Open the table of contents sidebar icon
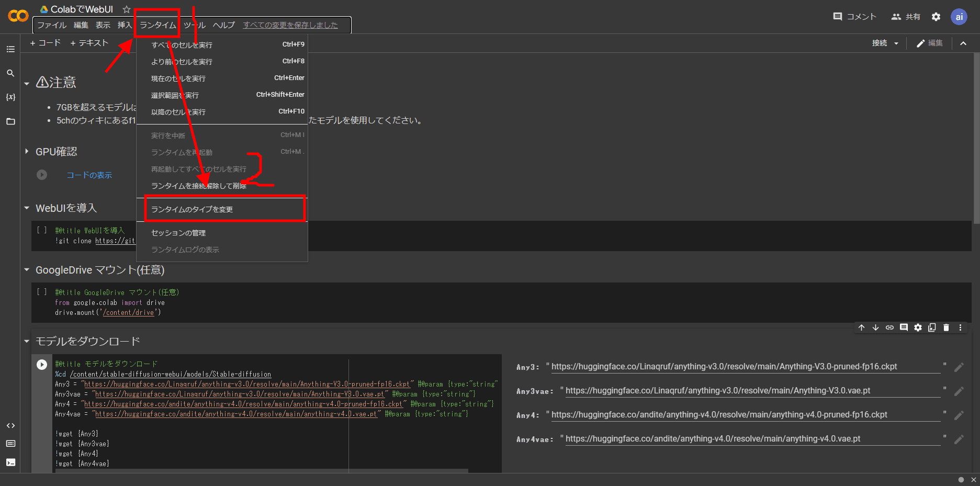This screenshot has width=980, height=486. [x=10, y=49]
